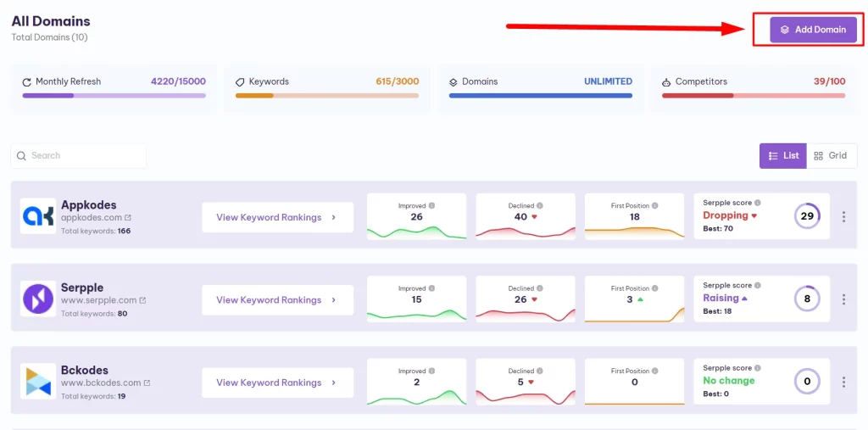The image size is (868, 430).
Task: Click the Serpple row score info icon
Action: (x=758, y=285)
